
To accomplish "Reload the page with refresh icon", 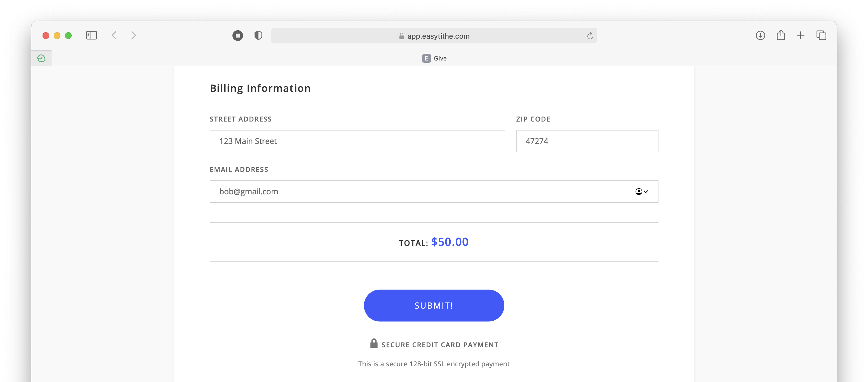I will click(x=590, y=36).
